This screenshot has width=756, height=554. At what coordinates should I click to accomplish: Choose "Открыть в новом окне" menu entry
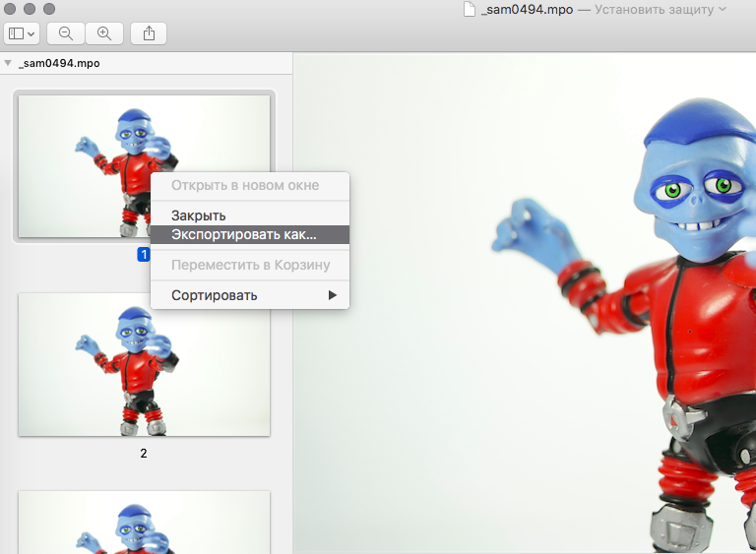(x=250, y=185)
